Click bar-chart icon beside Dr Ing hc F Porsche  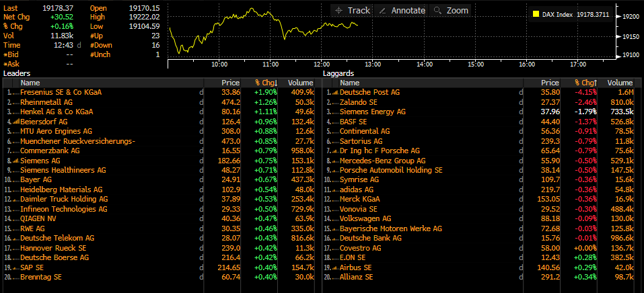pos(335,151)
